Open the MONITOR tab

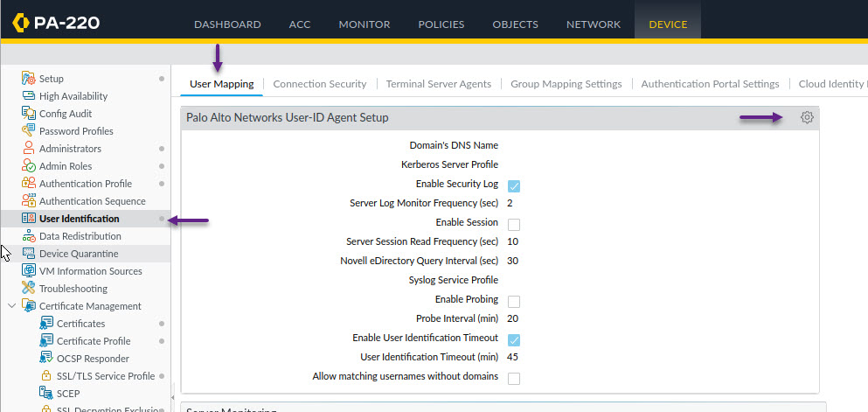(x=365, y=24)
